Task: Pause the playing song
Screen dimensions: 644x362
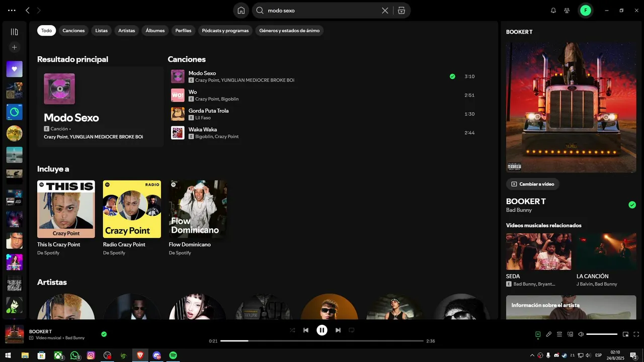Action: point(322,330)
